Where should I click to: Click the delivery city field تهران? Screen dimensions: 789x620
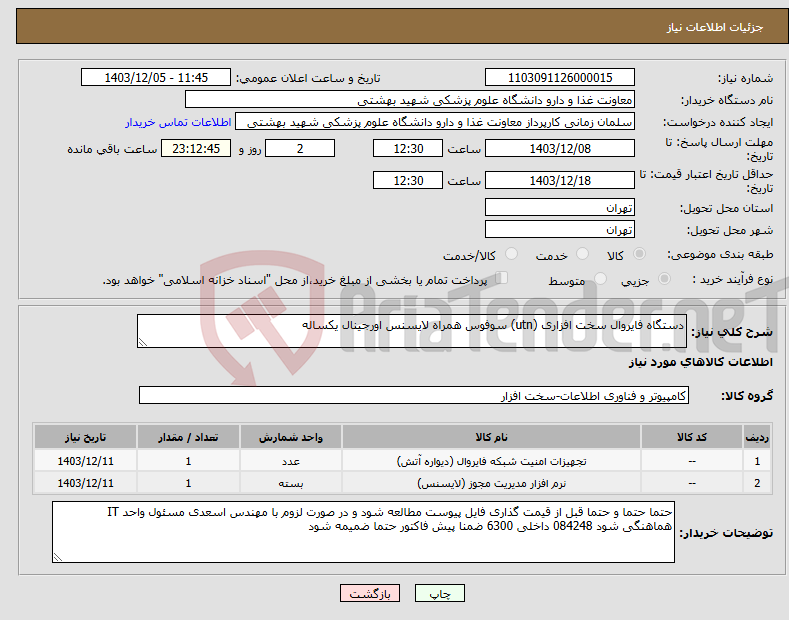click(560, 229)
